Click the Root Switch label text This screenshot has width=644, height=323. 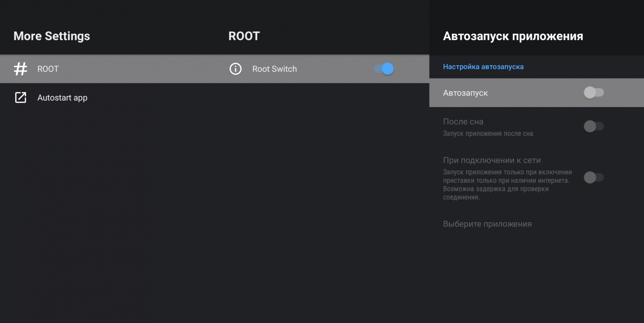click(275, 69)
